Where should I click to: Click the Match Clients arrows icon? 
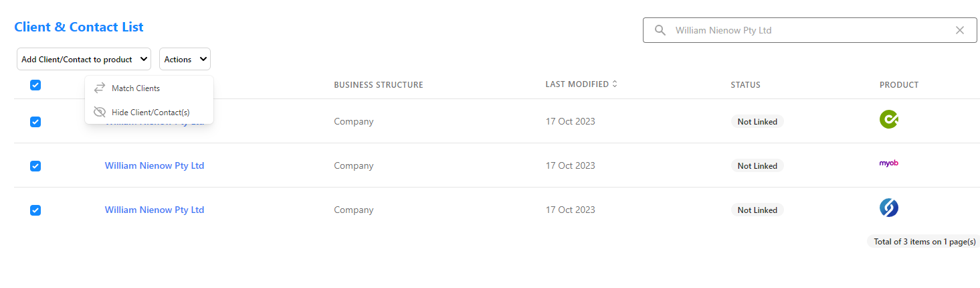click(100, 88)
